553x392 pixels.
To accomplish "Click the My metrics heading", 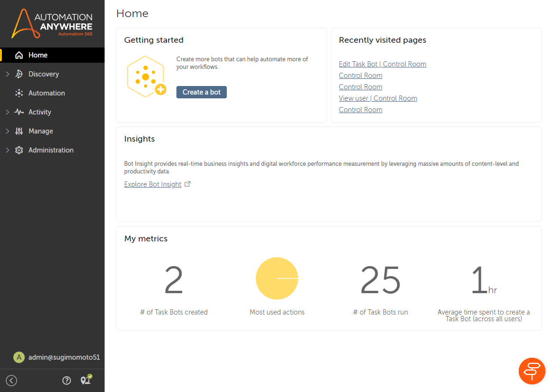I will 146,239.
